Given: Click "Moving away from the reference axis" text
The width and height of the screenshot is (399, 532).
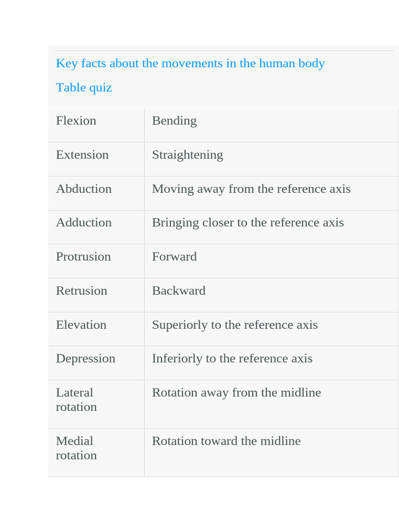Looking at the screenshot, I should point(251,189).
